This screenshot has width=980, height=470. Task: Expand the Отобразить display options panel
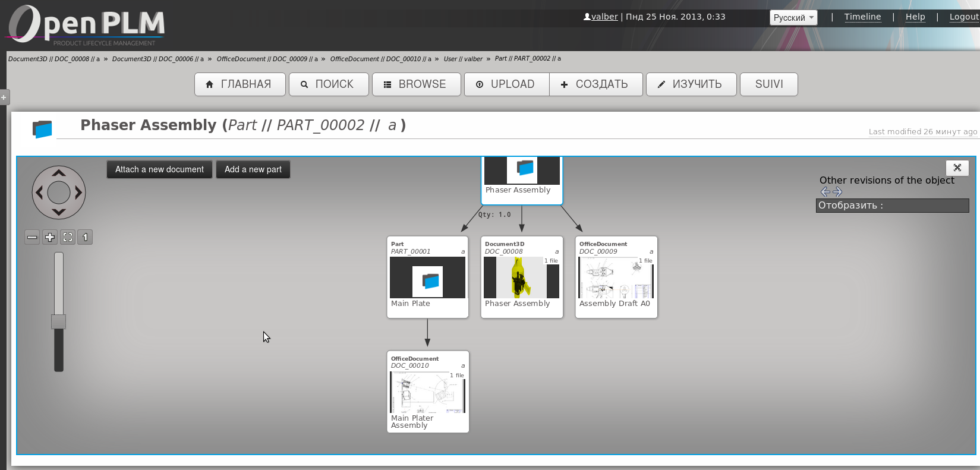click(892, 206)
